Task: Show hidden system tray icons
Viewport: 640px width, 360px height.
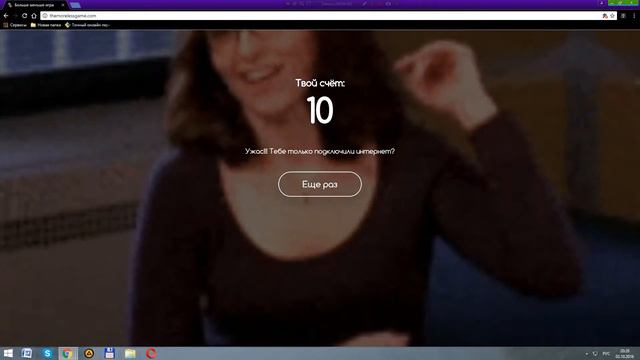Action: [587, 353]
